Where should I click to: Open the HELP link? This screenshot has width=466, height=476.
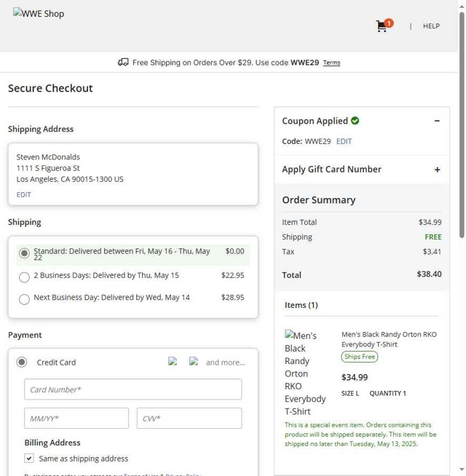(431, 26)
